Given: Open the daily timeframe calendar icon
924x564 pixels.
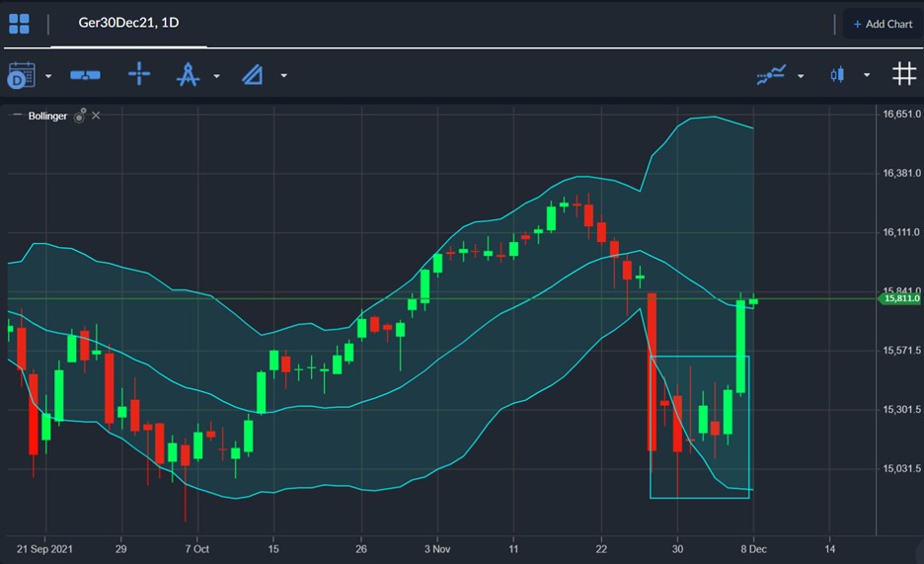Looking at the screenshot, I should coord(21,75).
